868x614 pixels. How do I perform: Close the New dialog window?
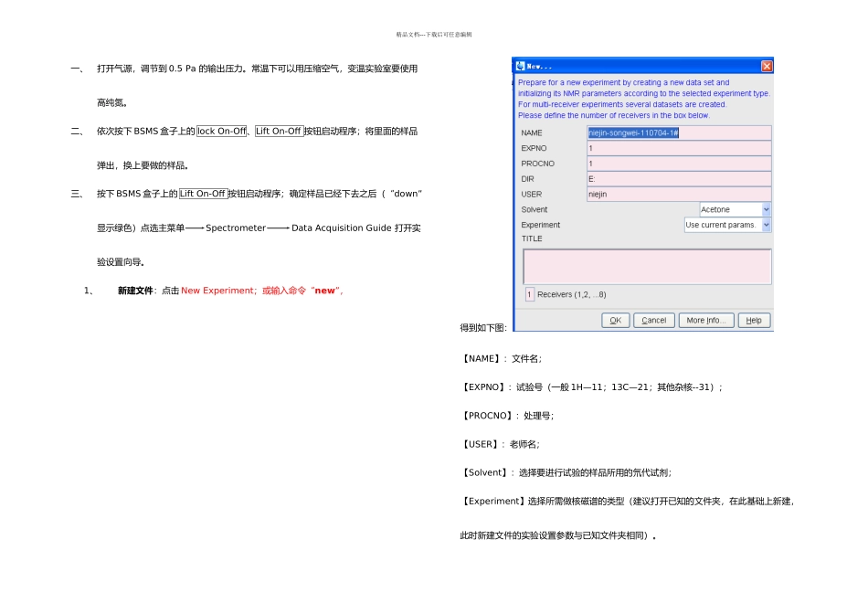point(767,66)
